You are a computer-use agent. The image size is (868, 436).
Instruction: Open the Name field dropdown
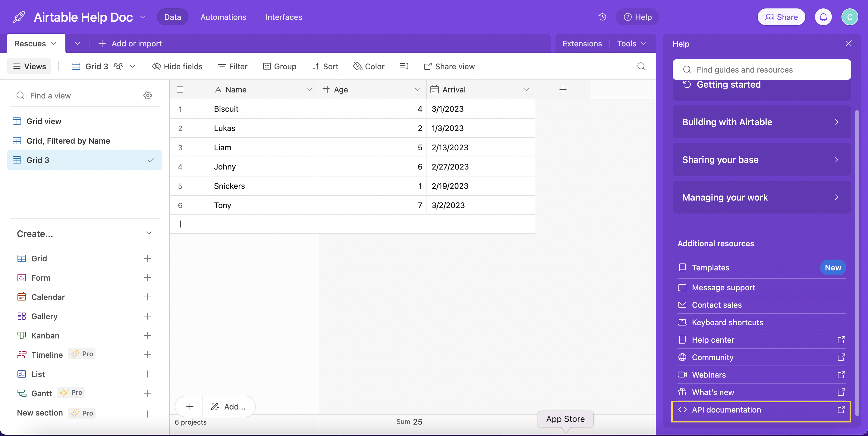[x=309, y=89]
